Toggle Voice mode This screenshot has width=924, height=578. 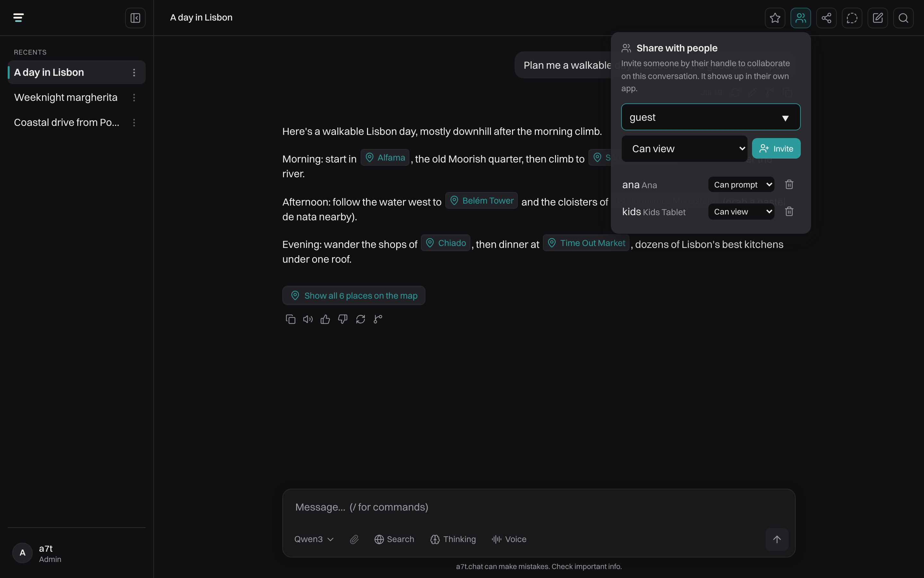click(509, 539)
